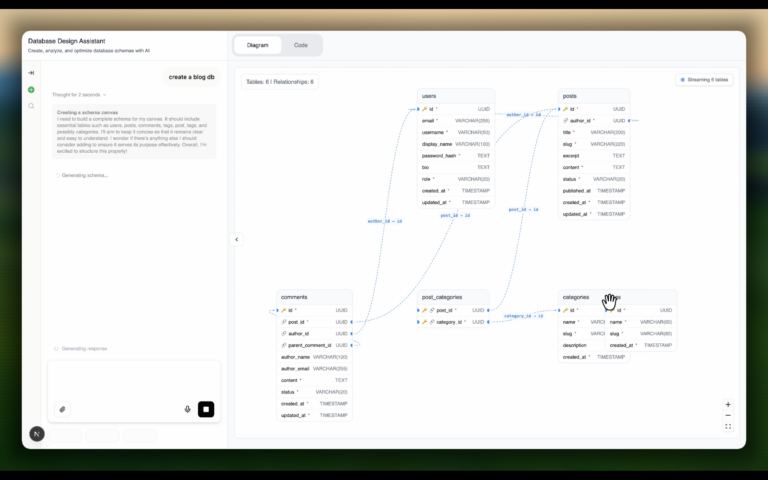The image size is (768, 480).
Task: Click the Generating schema... status text
Action: [x=85, y=175]
